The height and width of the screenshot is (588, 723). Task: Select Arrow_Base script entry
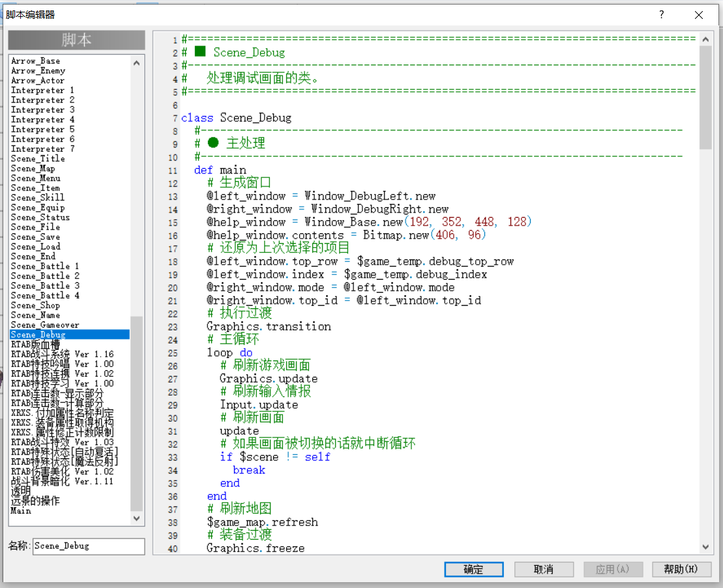coord(35,61)
